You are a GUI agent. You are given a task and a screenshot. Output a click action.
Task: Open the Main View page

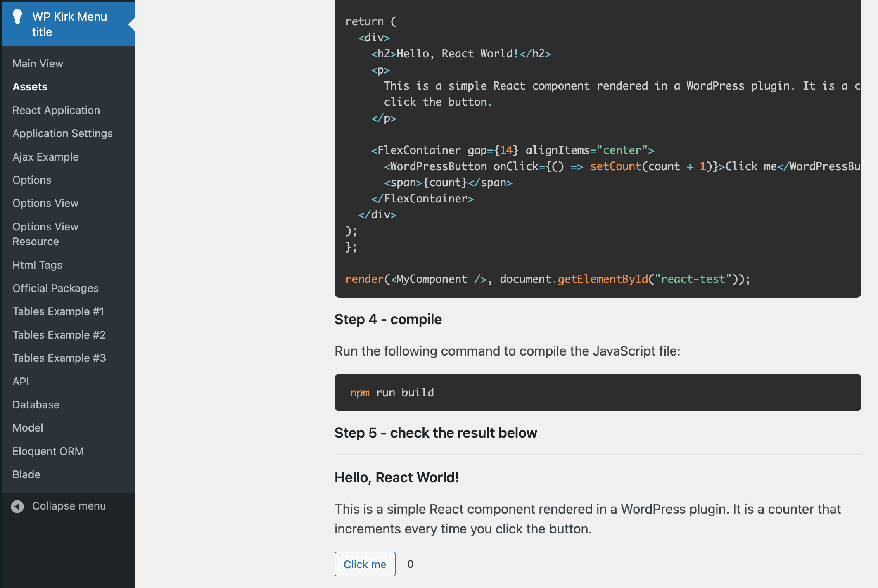pos(38,63)
